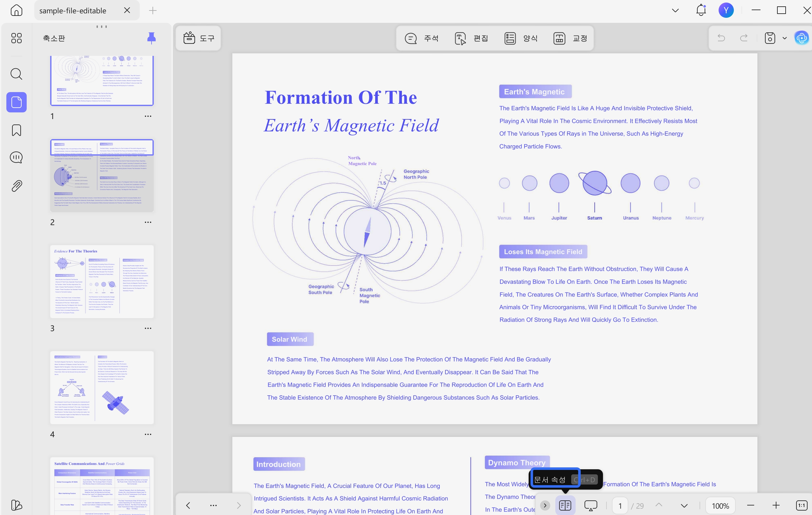812x515 pixels.
Task: Open the 도구 tools menu
Action: click(199, 38)
